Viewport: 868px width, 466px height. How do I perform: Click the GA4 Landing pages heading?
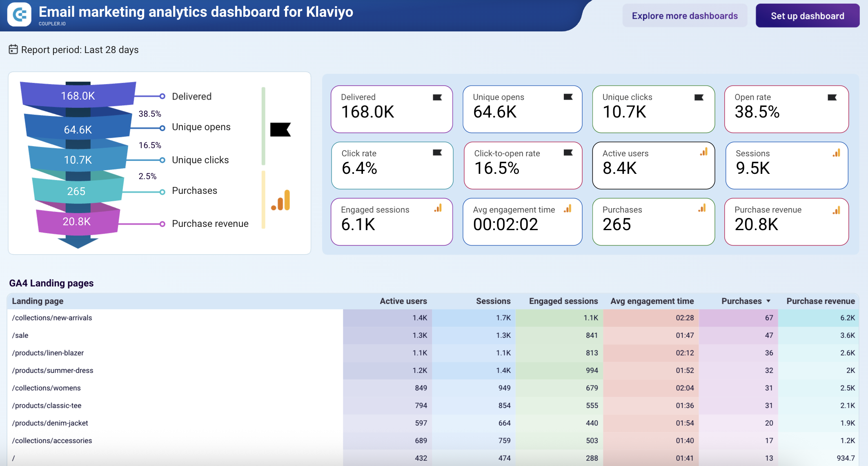(x=51, y=283)
